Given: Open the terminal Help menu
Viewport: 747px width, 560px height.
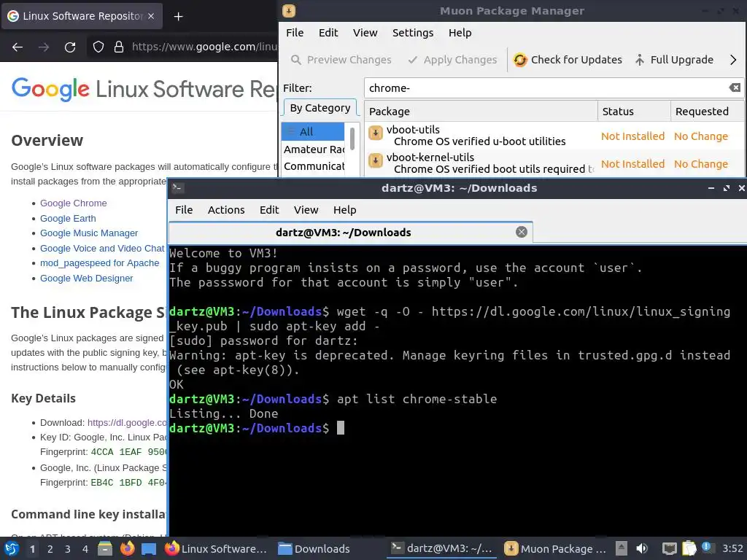Looking at the screenshot, I should (344, 209).
